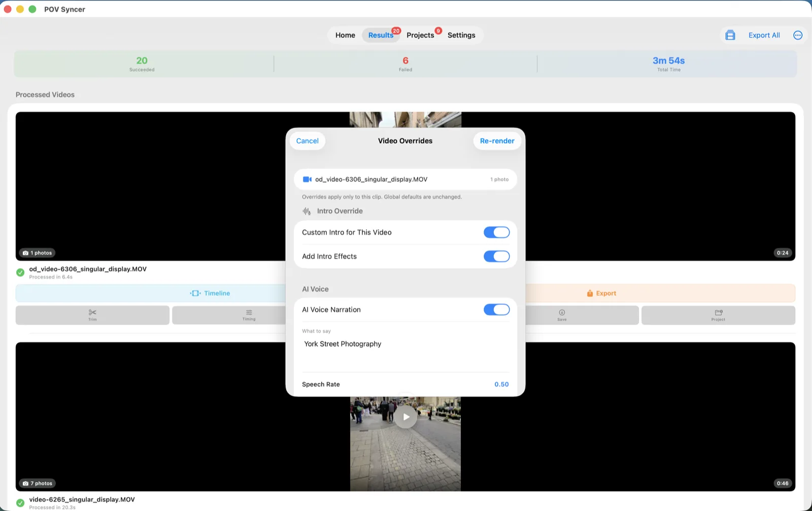The height and width of the screenshot is (511, 812).
Task: Click the AI Voice section header
Action: pyautogui.click(x=315, y=289)
